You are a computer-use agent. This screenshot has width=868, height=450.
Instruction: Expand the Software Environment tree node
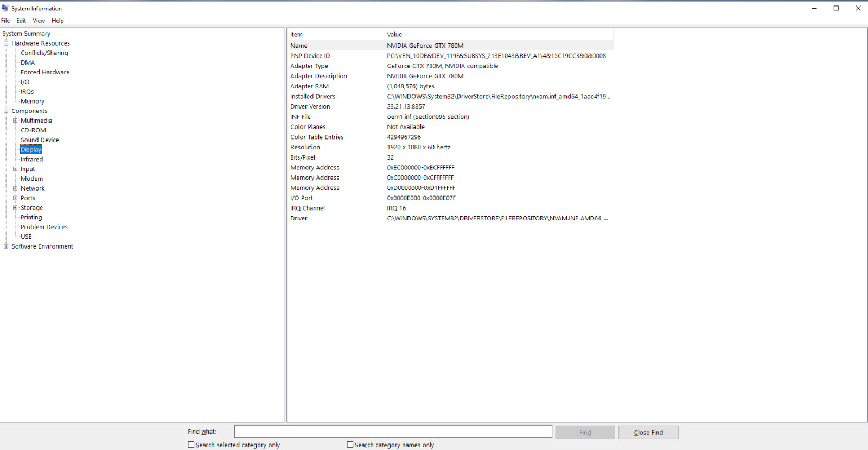click(x=6, y=246)
